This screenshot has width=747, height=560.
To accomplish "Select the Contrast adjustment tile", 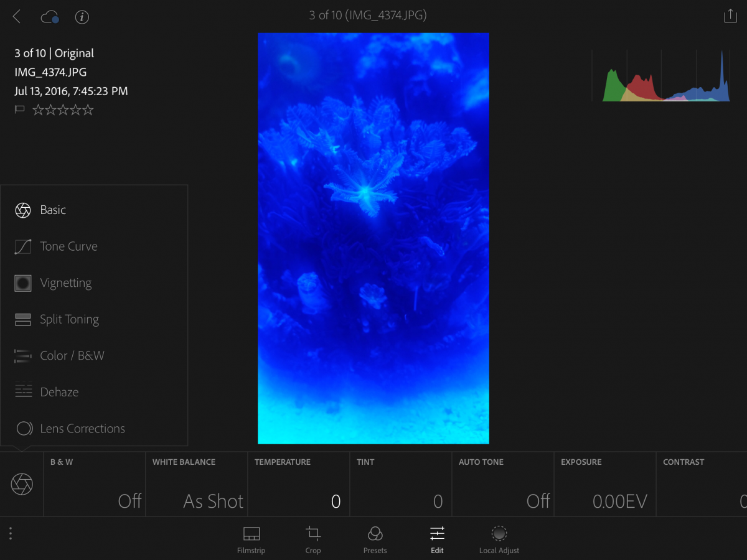I will [x=702, y=485].
